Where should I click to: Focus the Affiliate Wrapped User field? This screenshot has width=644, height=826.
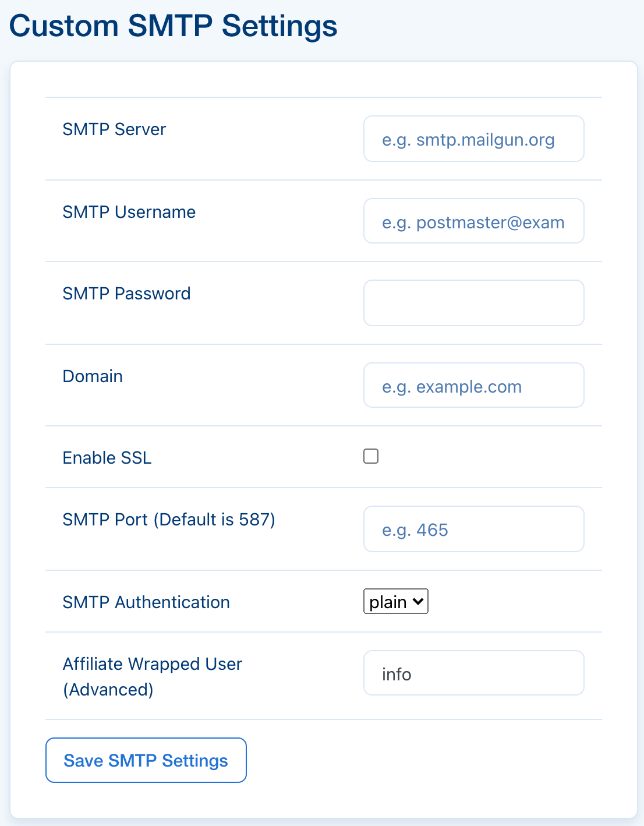473,673
